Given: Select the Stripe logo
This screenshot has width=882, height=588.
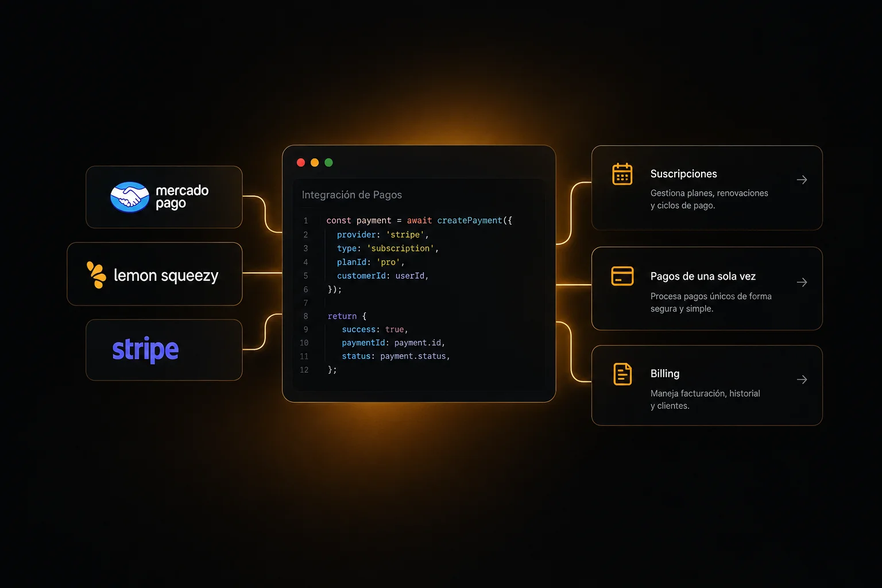Looking at the screenshot, I should point(145,350).
